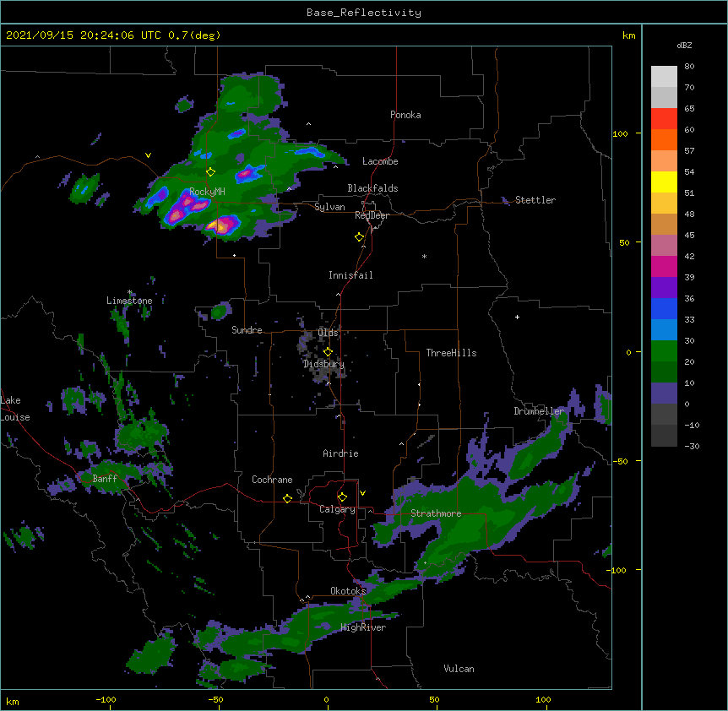Image resolution: width=728 pixels, height=711 pixels.
Task: Click the Ponoka city label
Action: click(x=405, y=115)
